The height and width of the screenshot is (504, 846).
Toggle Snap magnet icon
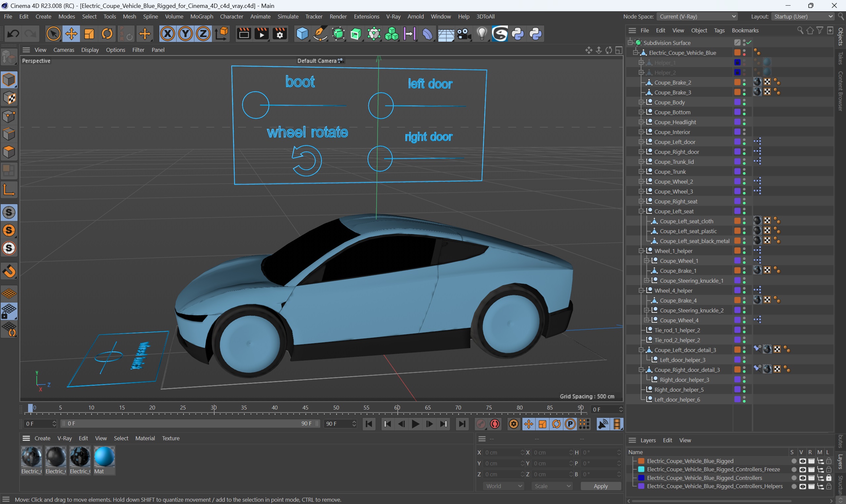[x=9, y=271]
